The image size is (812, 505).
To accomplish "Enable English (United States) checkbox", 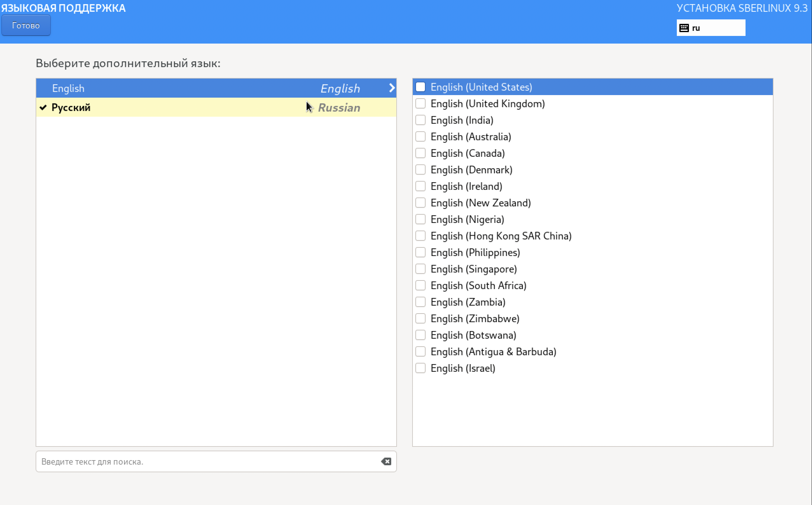I will coord(420,87).
